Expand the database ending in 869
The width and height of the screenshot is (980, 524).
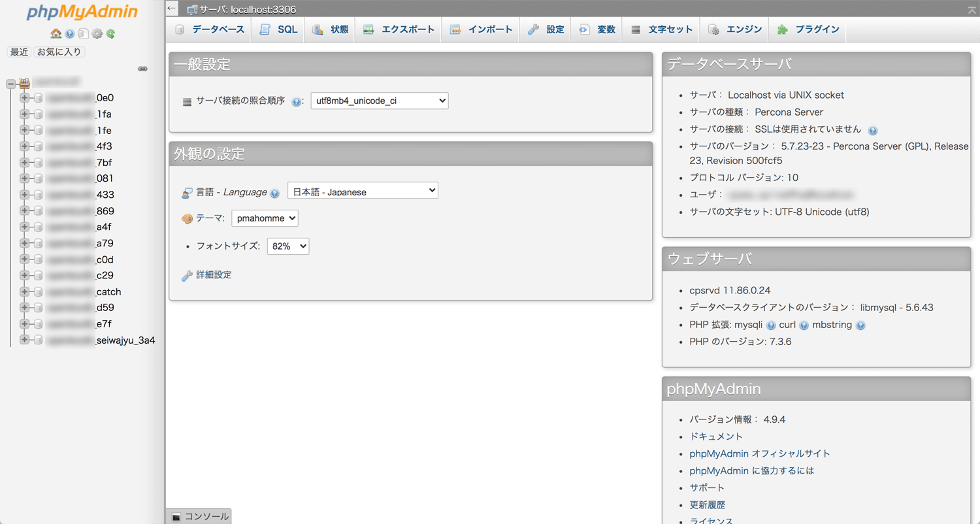(x=25, y=211)
